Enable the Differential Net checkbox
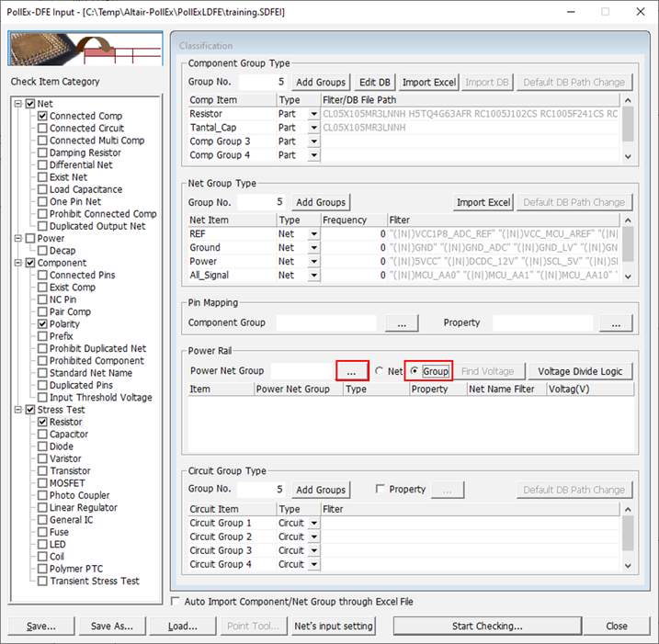Viewport: 659px width, 644px height. click(42, 165)
